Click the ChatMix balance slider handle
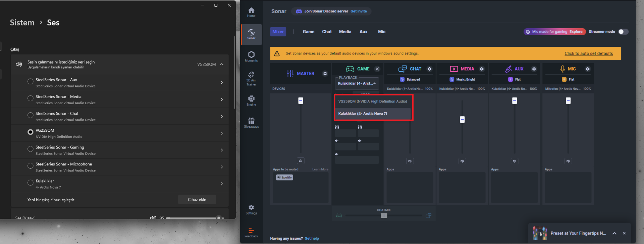The image size is (644, 244). click(x=384, y=215)
